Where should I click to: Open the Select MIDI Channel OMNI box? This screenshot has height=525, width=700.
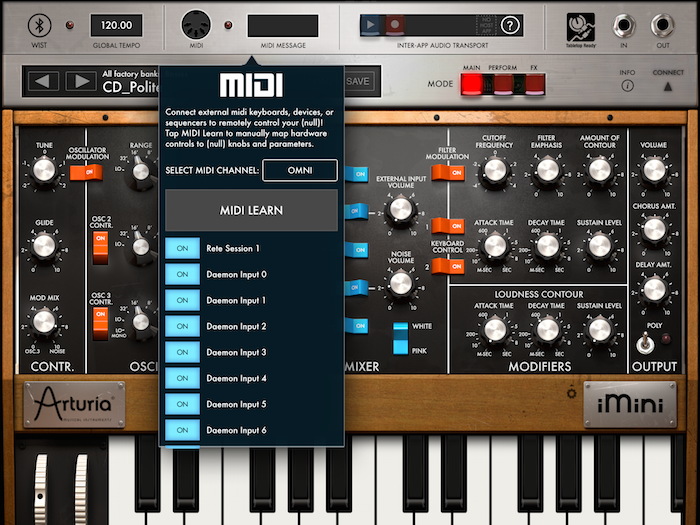(300, 170)
